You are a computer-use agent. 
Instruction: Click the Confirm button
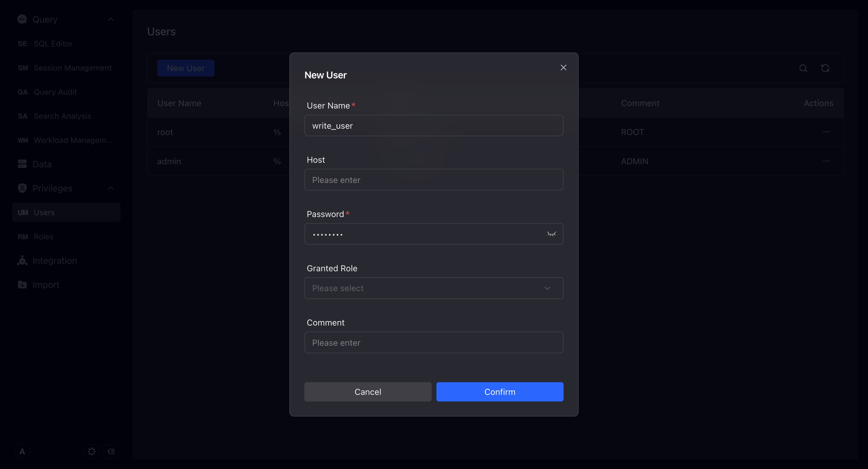(x=499, y=392)
